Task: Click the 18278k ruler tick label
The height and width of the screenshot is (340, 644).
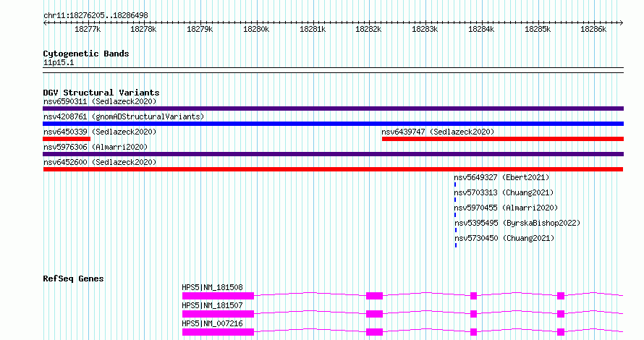Action: [143, 29]
